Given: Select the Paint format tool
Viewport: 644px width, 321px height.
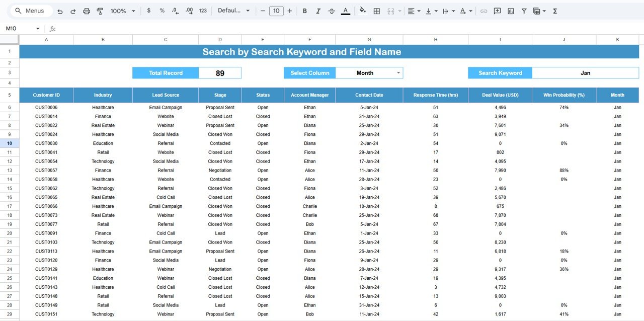Looking at the screenshot, I should click(100, 11).
